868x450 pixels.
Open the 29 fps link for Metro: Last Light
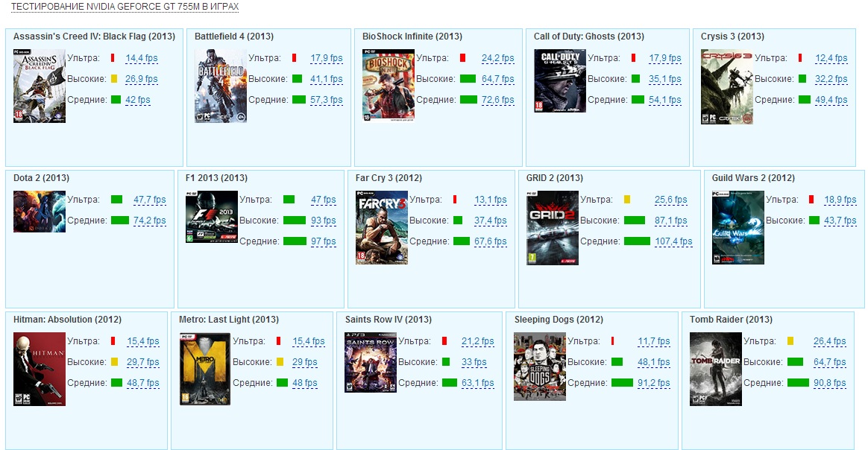305,362
